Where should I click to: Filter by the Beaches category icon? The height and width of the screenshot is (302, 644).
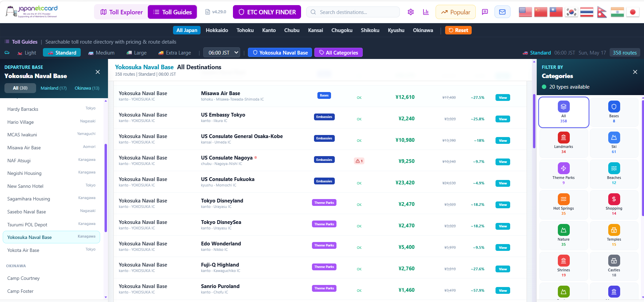[x=614, y=168]
